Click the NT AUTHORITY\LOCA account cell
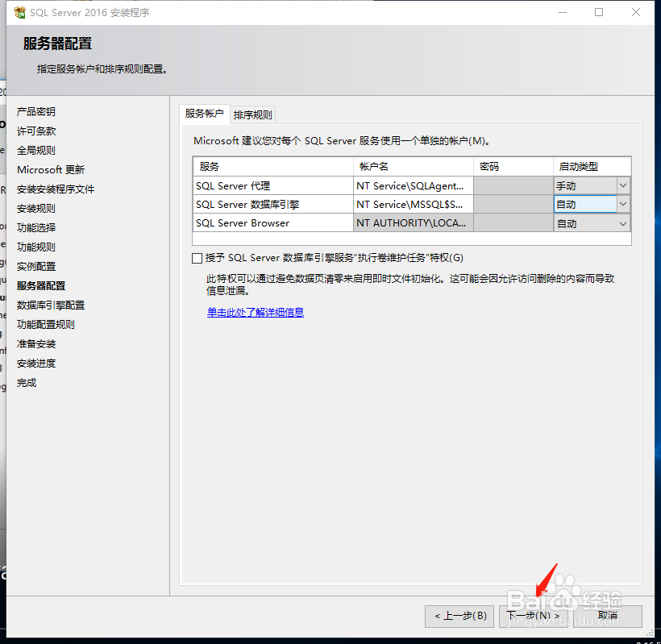This screenshot has width=661, height=644. tap(413, 223)
